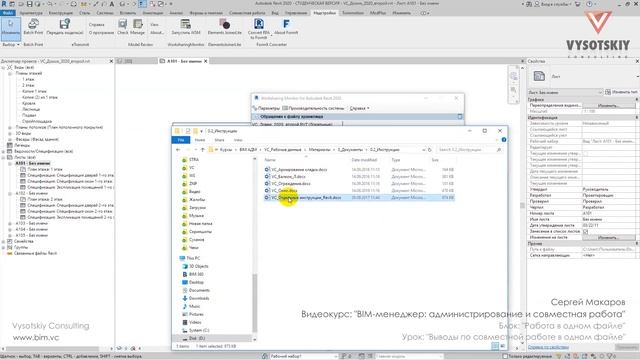
Task: Click the Explorer Back arrow icon
Action: 178,150
